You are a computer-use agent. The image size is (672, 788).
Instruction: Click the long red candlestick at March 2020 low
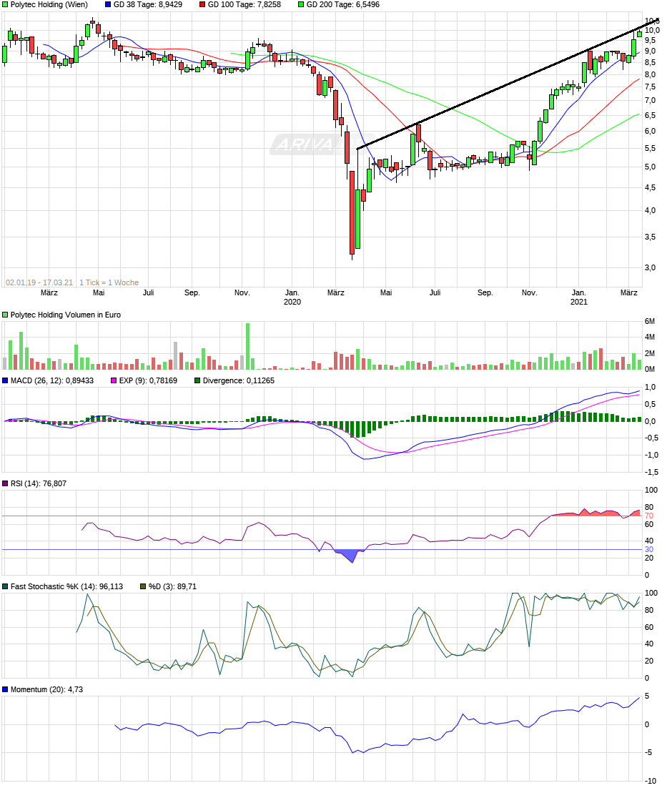[352, 212]
